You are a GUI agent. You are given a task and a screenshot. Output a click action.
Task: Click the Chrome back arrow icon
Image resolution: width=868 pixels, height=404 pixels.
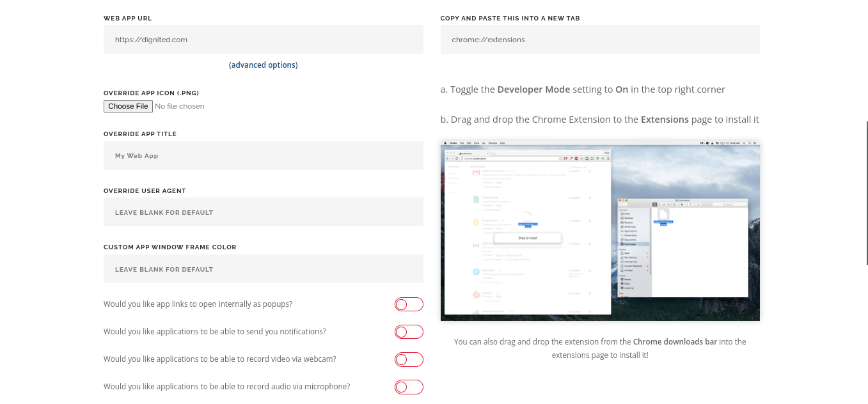pos(448,158)
